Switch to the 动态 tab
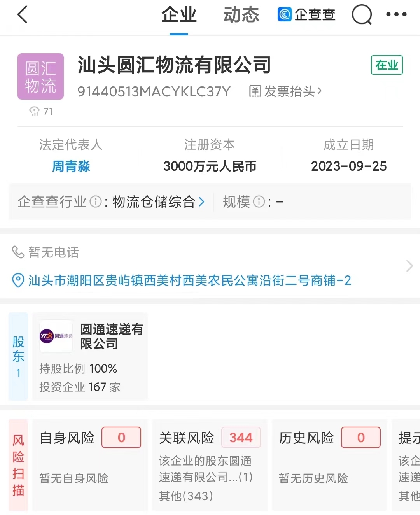420x515 pixels. point(241,15)
